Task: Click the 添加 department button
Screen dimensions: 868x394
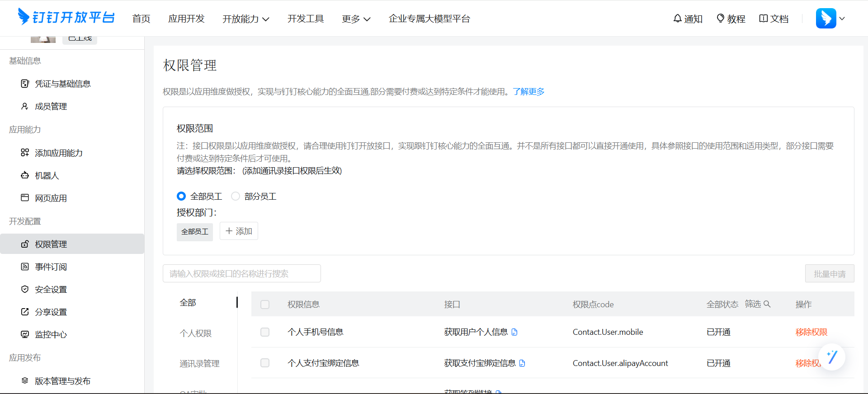Action: pyautogui.click(x=239, y=231)
